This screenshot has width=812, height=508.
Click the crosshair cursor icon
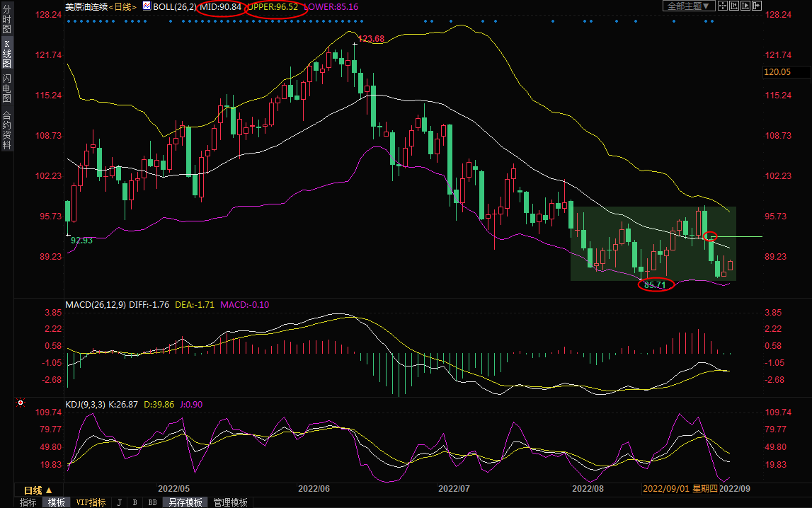(x=723, y=6)
